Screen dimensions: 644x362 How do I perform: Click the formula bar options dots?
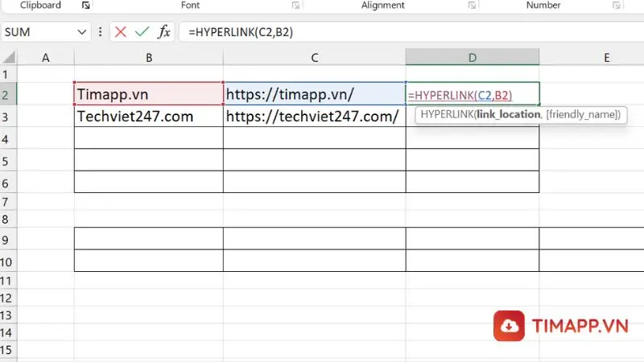tap(100, 32)
